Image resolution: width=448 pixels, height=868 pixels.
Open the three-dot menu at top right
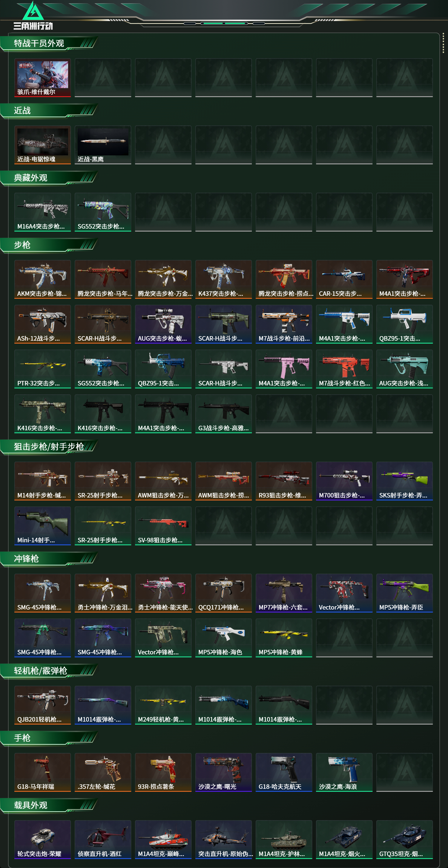point(443,43)
